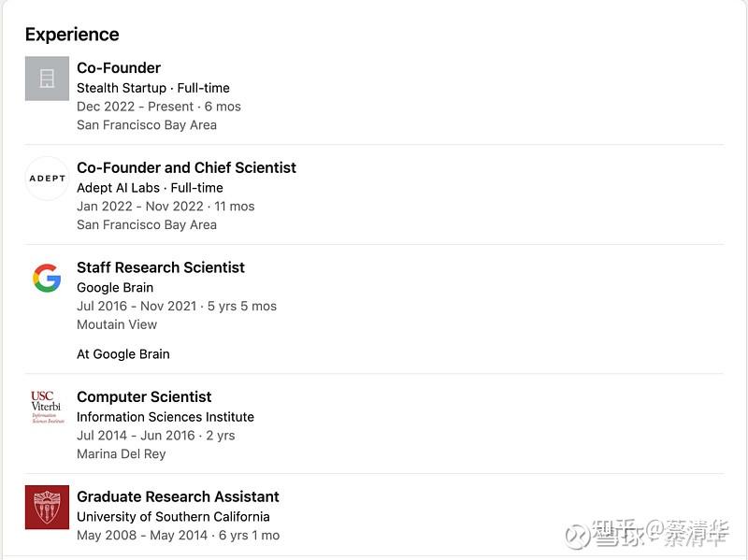Click the Stealth Startup · Full-time text

(x=153, y=88)
